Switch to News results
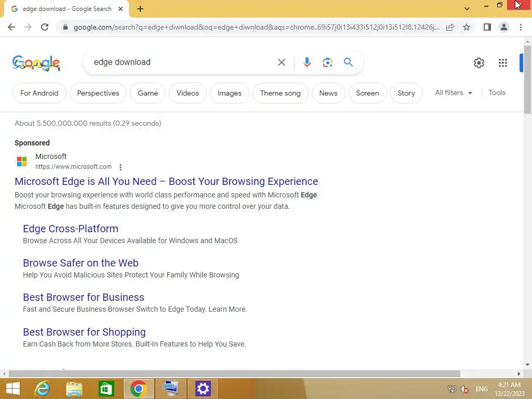This screenshot has width=532, height=399. pos(328,93)
